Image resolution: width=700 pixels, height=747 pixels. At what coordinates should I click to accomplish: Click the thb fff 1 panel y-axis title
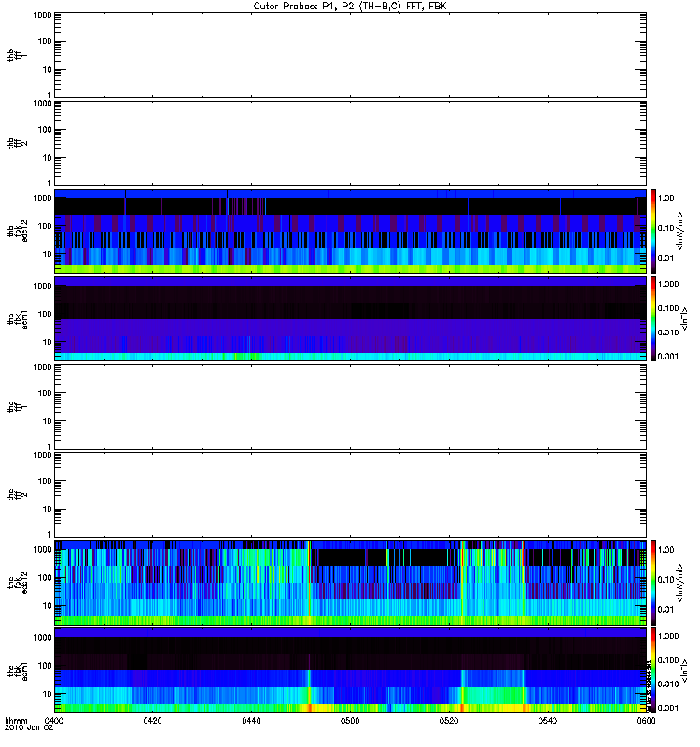tap(17, 55)
